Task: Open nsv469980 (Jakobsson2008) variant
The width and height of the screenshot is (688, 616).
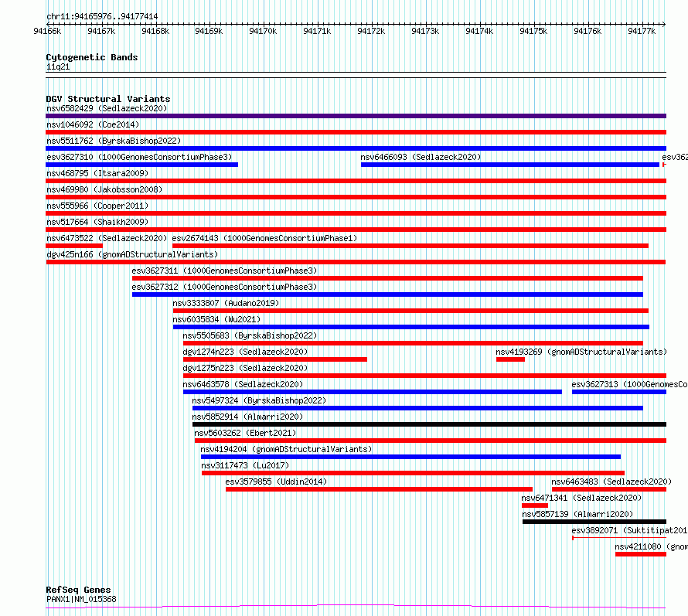Action: pyautogui.click(x=104, y=189)
